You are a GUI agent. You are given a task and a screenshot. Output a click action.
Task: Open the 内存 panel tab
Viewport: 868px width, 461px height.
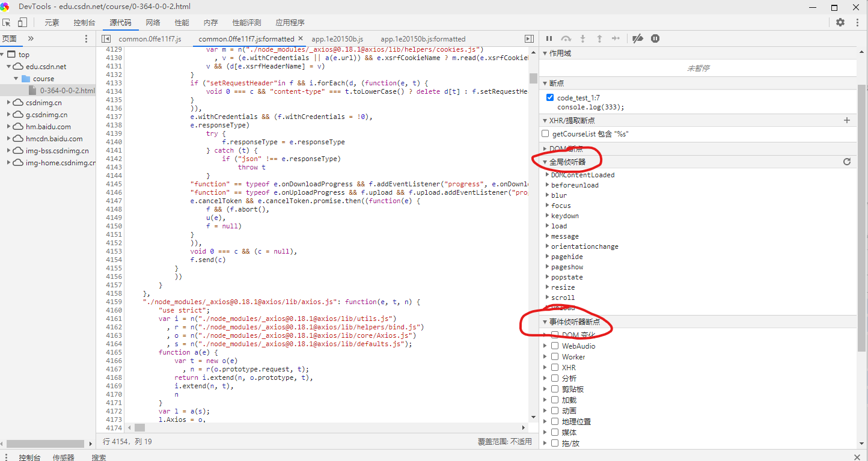(x=210, y=23)
